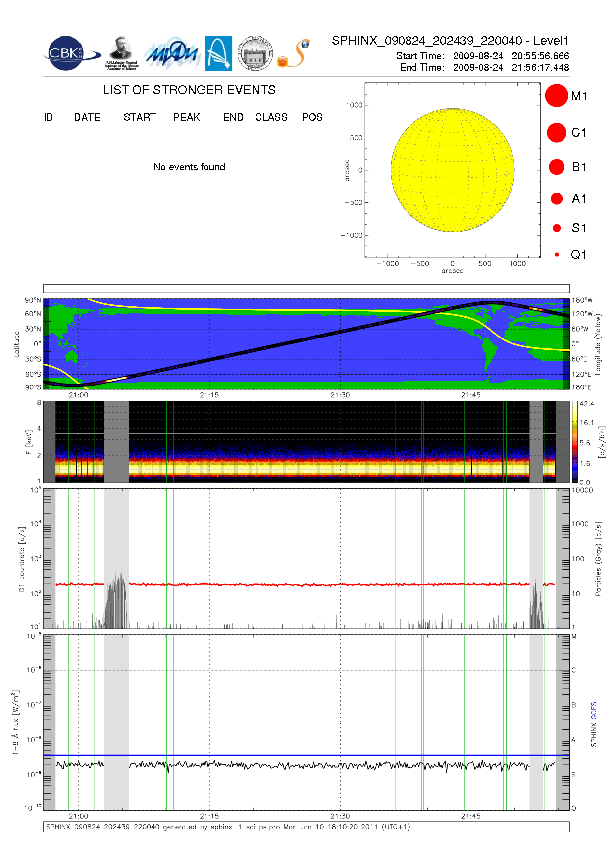The height and width of the screenshot is (868, 614).
Task: Click the footer generation info text
Action: (x=228, y=827)
